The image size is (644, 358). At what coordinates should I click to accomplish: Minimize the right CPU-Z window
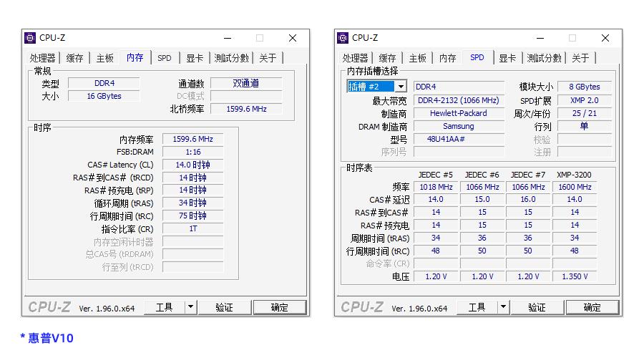point(540,38)
